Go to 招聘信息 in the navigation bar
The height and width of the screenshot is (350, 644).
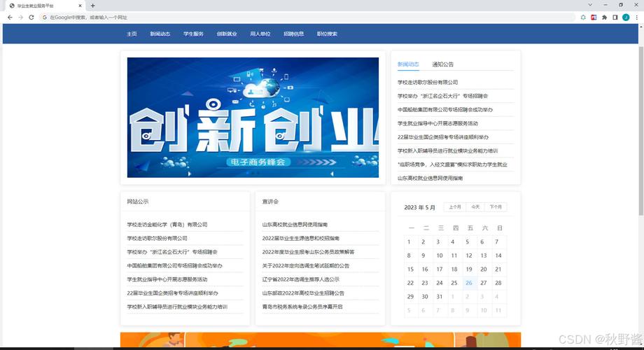coord(294,34)
